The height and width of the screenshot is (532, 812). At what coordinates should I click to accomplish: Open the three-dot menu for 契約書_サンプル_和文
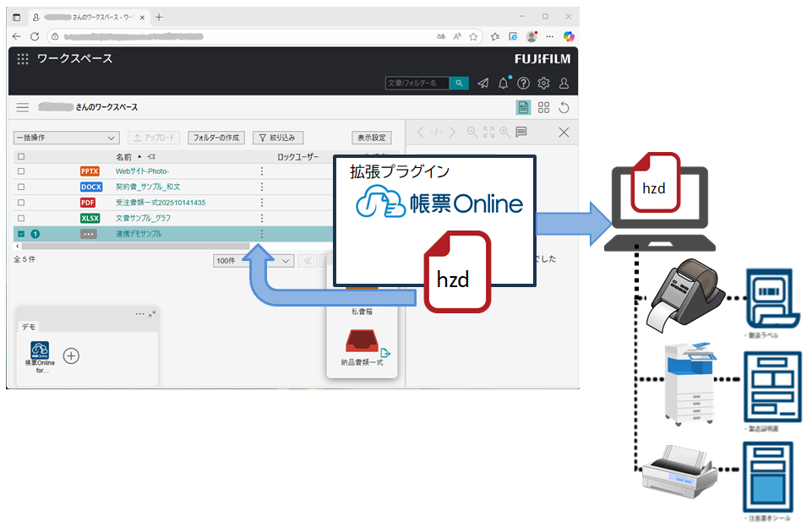pyautogui.click(x=261, y=187)
